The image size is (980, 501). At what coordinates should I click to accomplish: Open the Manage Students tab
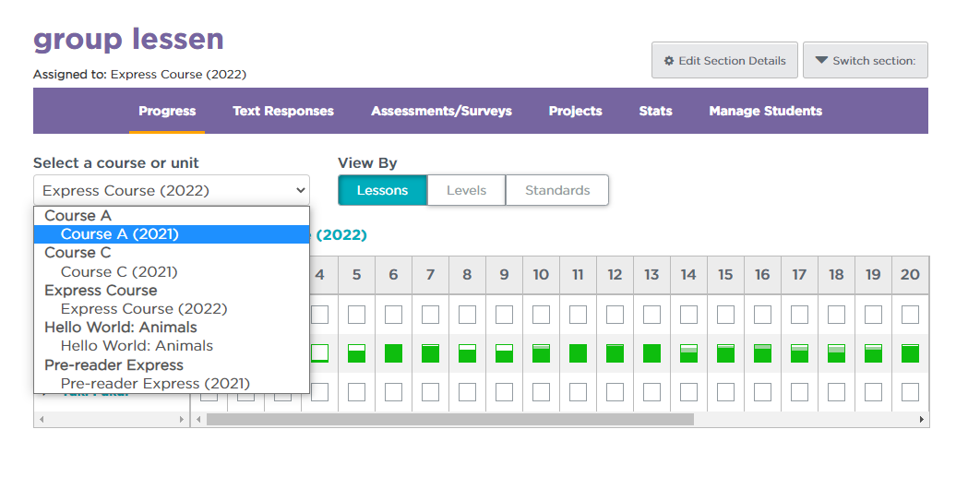[765, 111]
